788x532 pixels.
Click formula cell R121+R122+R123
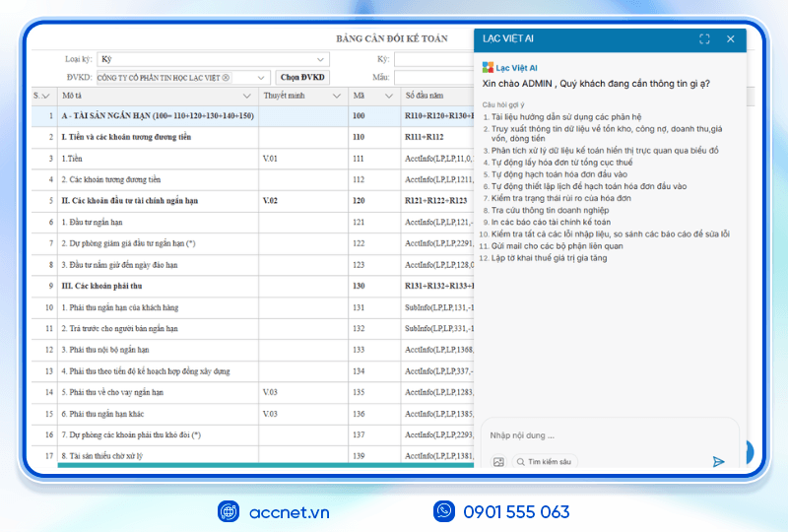point(435,201)
